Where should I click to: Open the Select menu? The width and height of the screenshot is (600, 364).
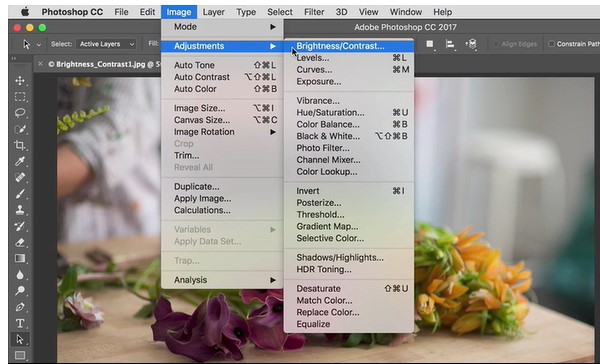(280, 12)
